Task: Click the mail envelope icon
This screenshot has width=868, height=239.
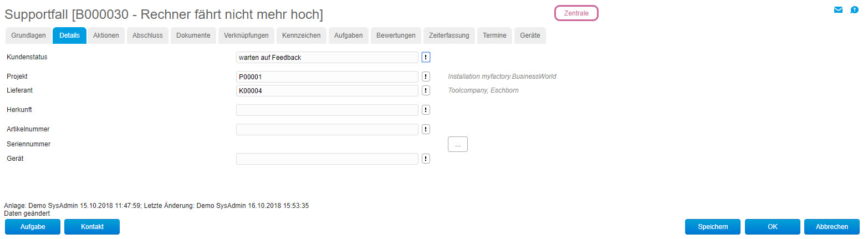Action: pyautogui.click(x=838, y=10)
